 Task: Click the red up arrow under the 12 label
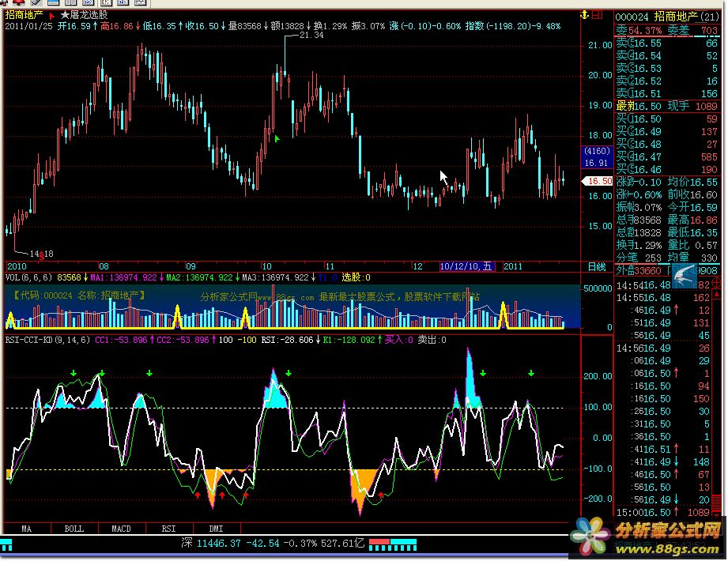[x=381, y=495]
